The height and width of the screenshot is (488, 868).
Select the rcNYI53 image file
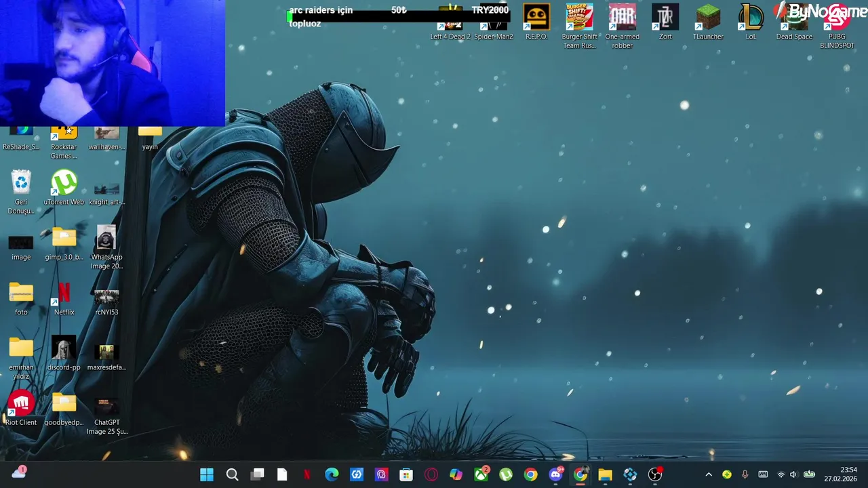click(106, 302)
